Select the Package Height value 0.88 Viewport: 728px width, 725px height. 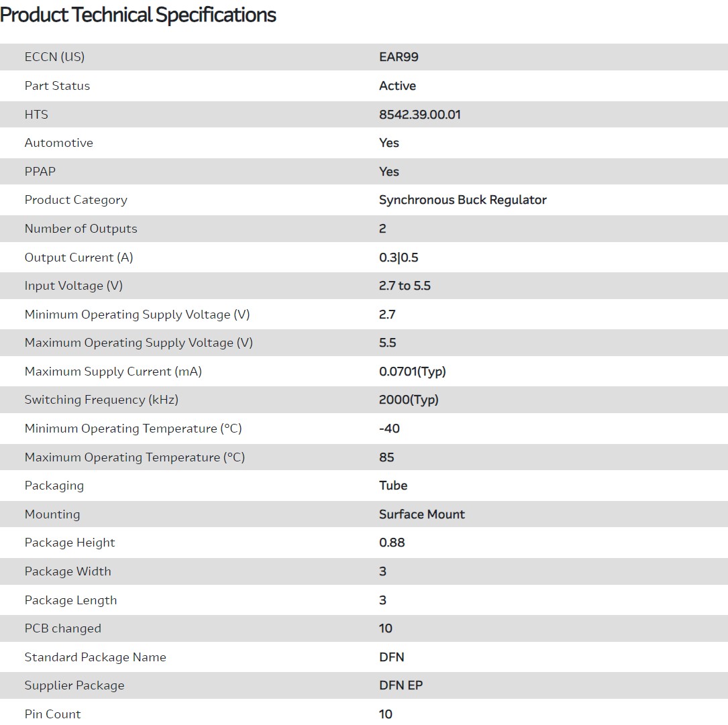click(392, 543)
